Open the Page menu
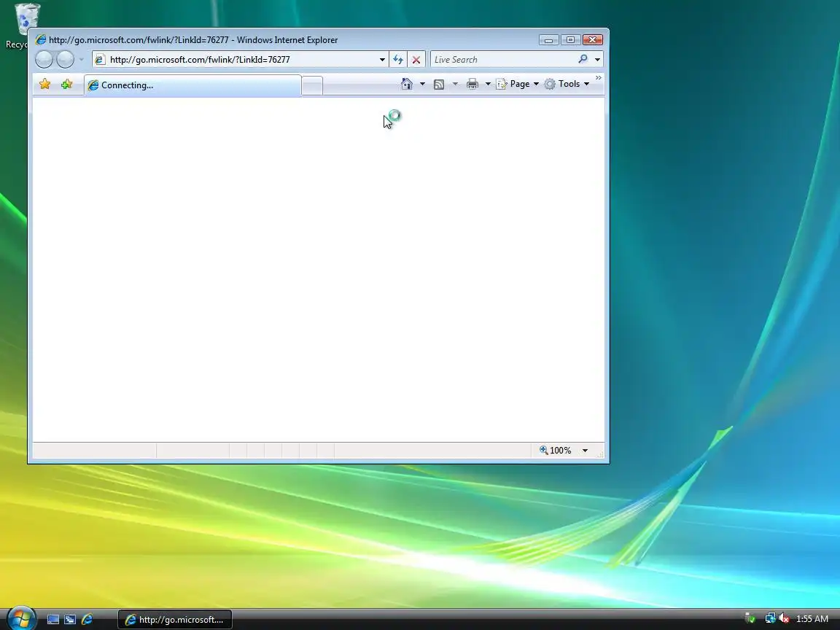Viewport: 840px width, 630px height. click(x=518, y=84)
